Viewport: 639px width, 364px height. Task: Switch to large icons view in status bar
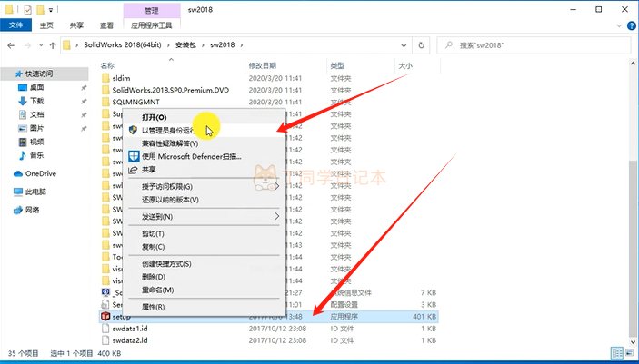point(629,351)
